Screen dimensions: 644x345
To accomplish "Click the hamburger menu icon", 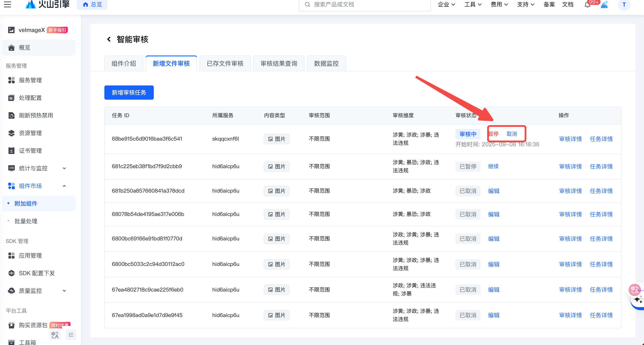I will [7, 4].
